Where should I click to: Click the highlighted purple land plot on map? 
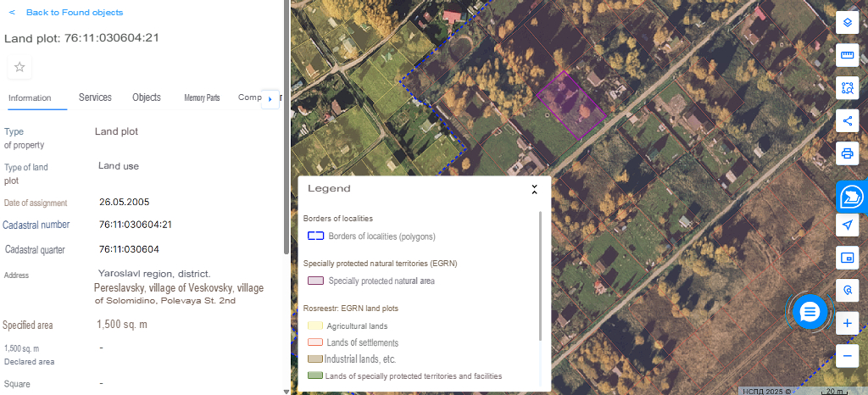[570, 105]
